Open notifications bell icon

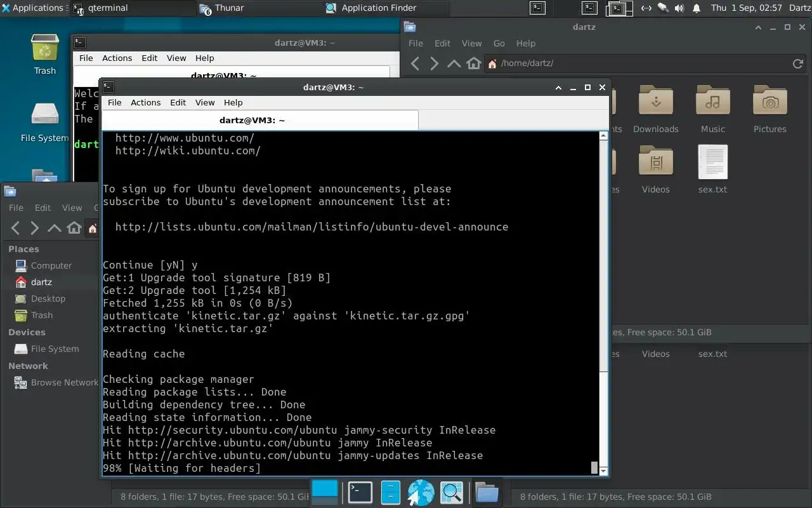click(697, 8)
